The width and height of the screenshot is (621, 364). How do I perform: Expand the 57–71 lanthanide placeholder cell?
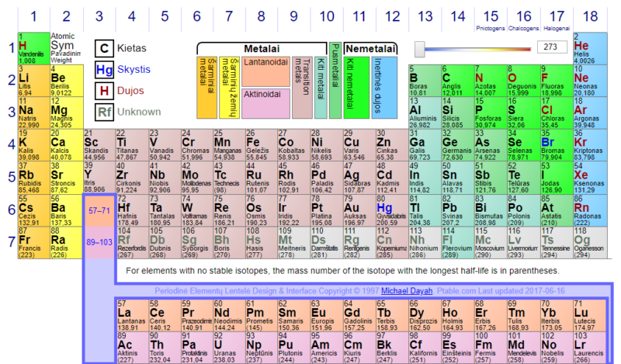(x=99, y=210)
